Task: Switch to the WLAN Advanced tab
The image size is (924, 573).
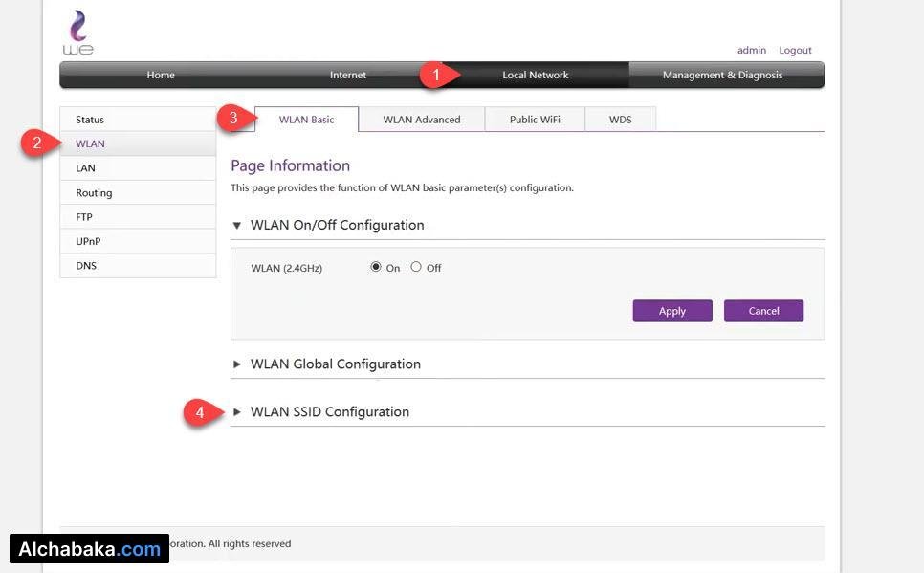Action: 421,120
